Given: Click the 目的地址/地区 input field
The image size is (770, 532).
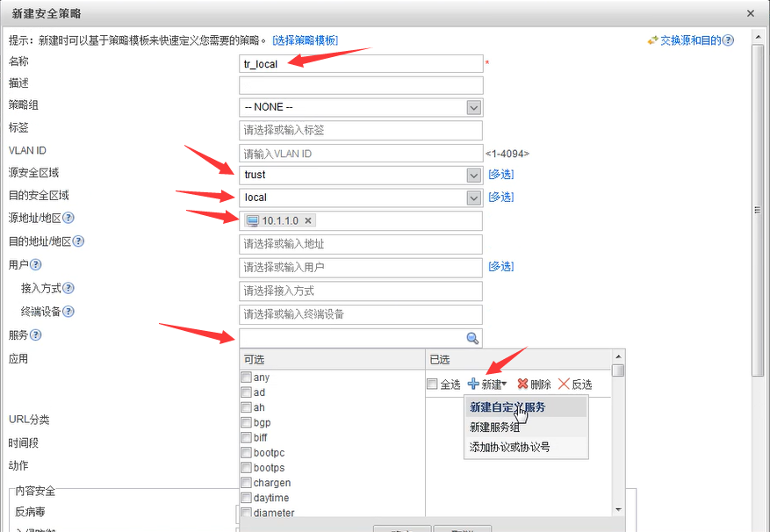Looking at the screenshot, I should pos(361,244).
